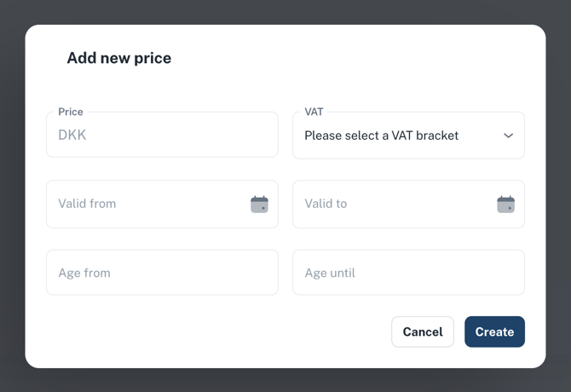Expand the VAT bracket chevron arrow

point(508,135)
